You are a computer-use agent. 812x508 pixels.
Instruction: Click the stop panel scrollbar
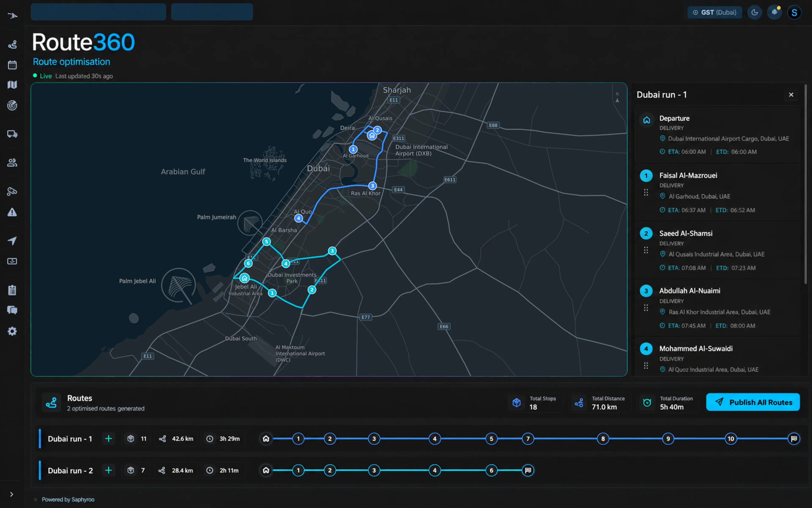806,184
